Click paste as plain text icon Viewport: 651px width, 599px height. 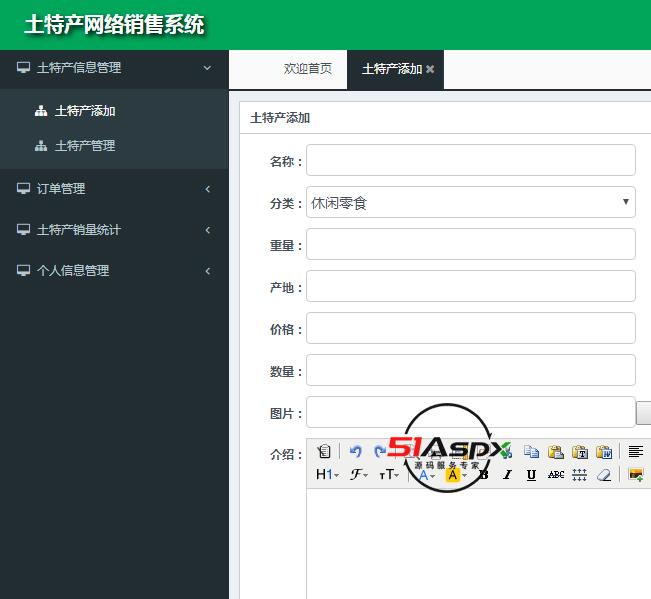tap(580, 451)
